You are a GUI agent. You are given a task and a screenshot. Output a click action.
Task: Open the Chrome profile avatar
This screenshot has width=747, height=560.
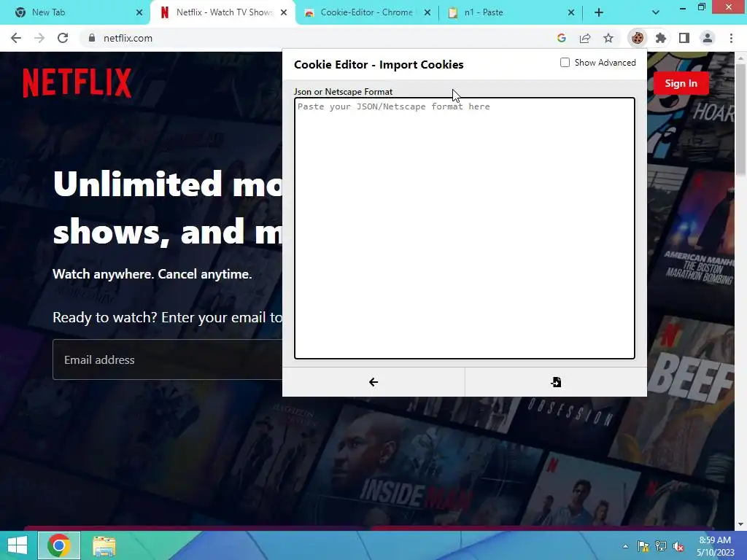point(708,38)
